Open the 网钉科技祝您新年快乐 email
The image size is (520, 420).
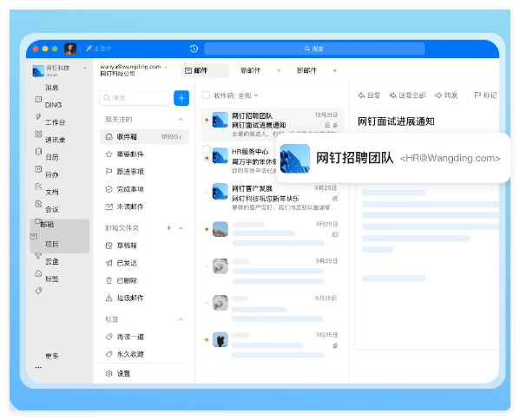pyautogui.click(x=272, y=198)
